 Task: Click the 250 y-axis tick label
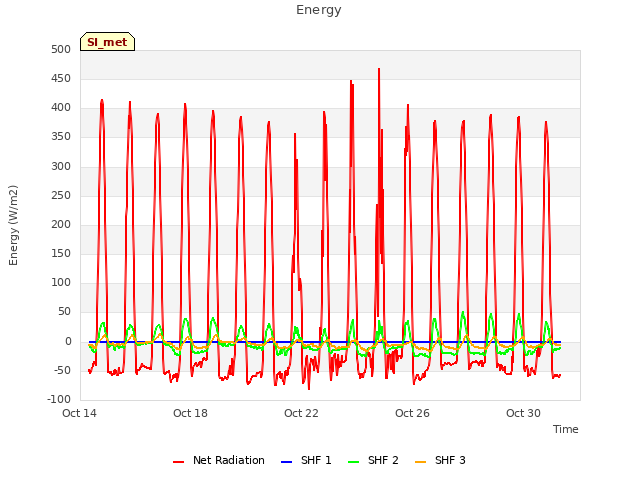[x=61, y=195]
